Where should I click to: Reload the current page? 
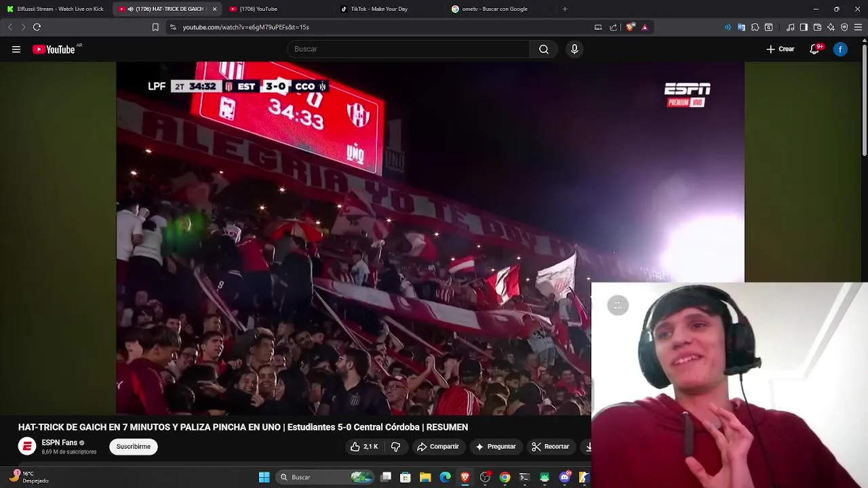coord(37,27)
